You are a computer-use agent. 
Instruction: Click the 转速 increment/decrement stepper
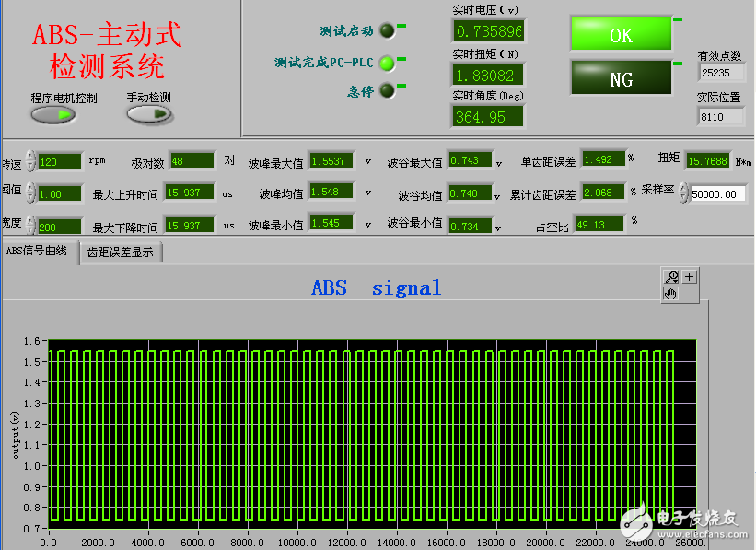click(30, 161)
